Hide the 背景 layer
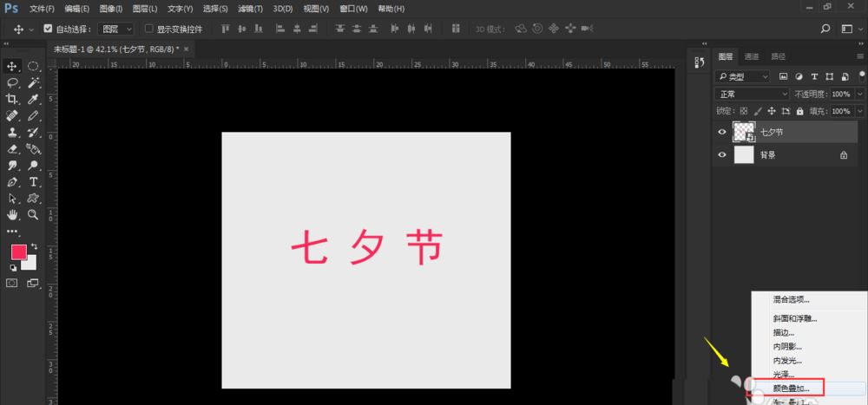The image size is (868, 405). point(721,155)
